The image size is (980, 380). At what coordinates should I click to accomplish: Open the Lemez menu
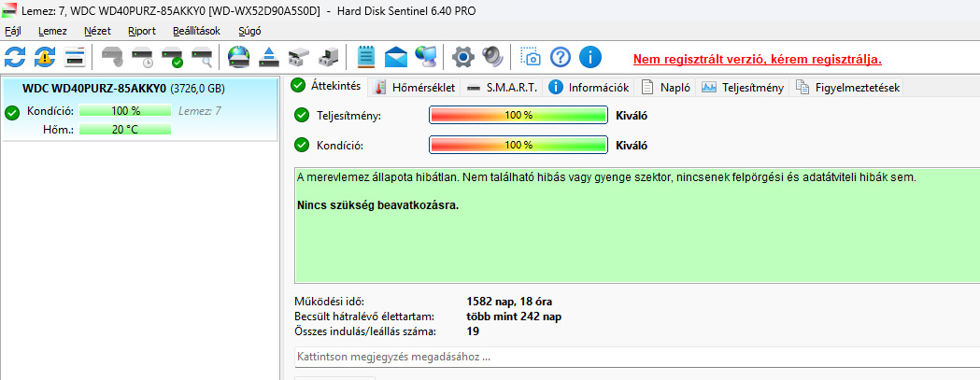pos(52,31)
